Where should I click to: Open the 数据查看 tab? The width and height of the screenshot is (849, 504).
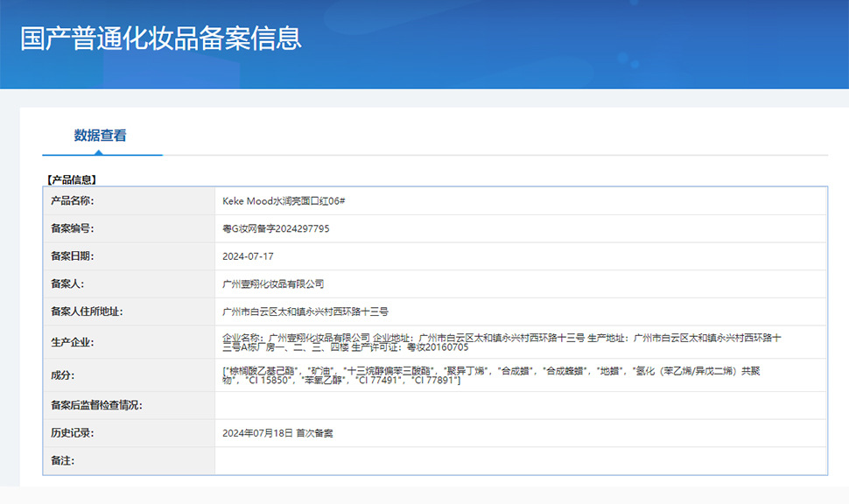click(101, 136)
